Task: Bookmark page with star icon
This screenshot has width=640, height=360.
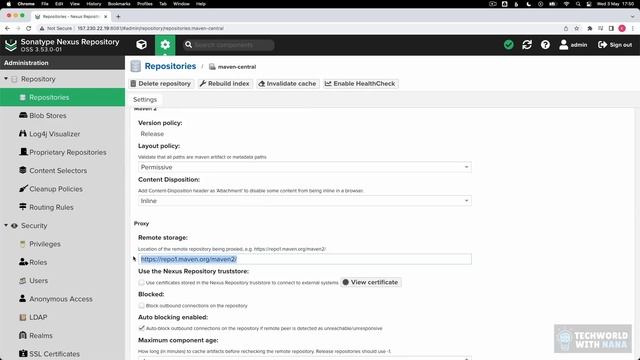Action: (x=577, y=28)
